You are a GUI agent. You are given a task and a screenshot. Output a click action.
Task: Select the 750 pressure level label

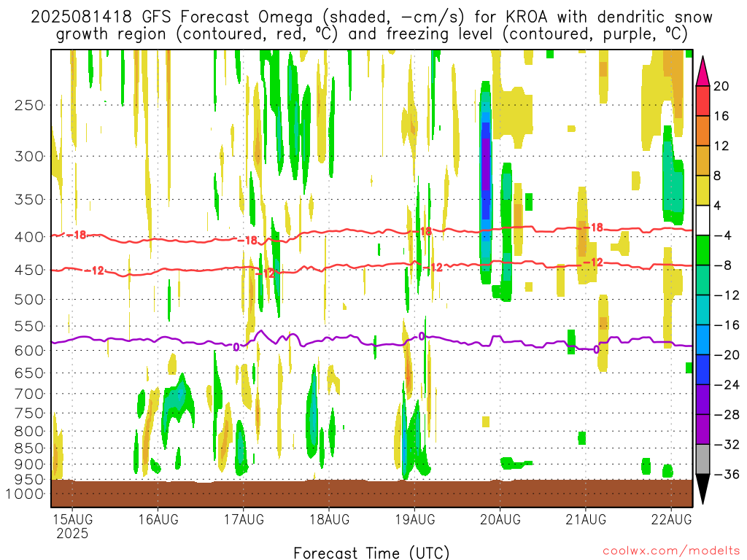pyautogui.click(x=29, y=413)
